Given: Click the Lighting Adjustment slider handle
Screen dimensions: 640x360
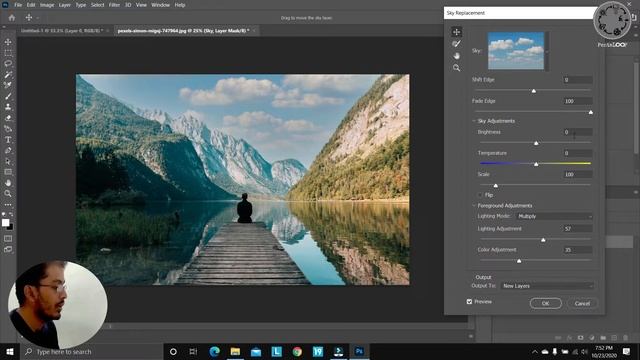Looking at the screenshot, I should pos(543,240).
